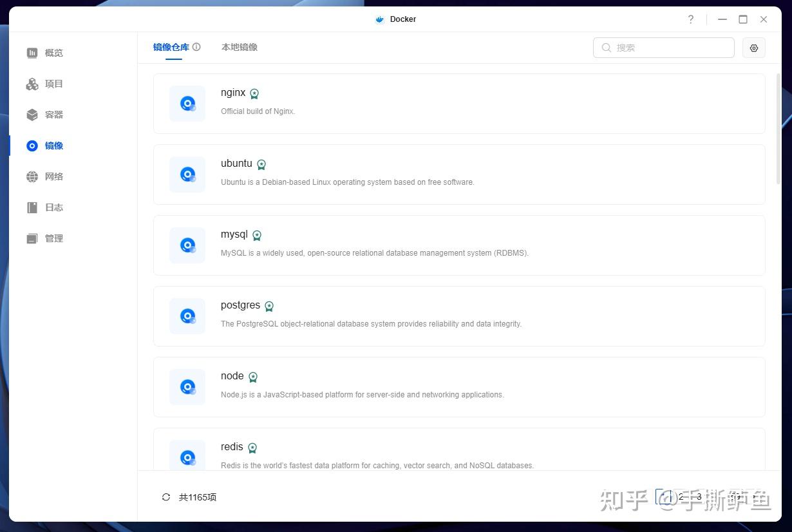Click the official badge next to nginx
The width and height of the screenshot is (792, 532).
tap(254, 94)
